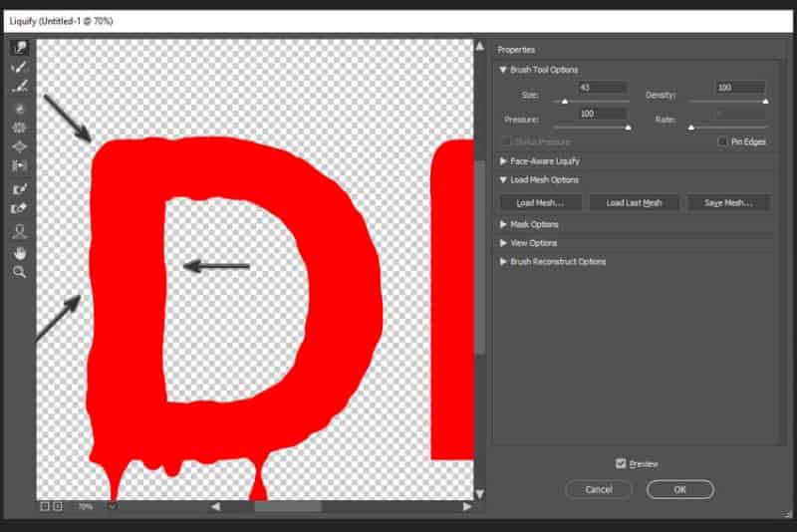Click the Save Mesh button
This screenshot has width=797, height=532.
728,203
